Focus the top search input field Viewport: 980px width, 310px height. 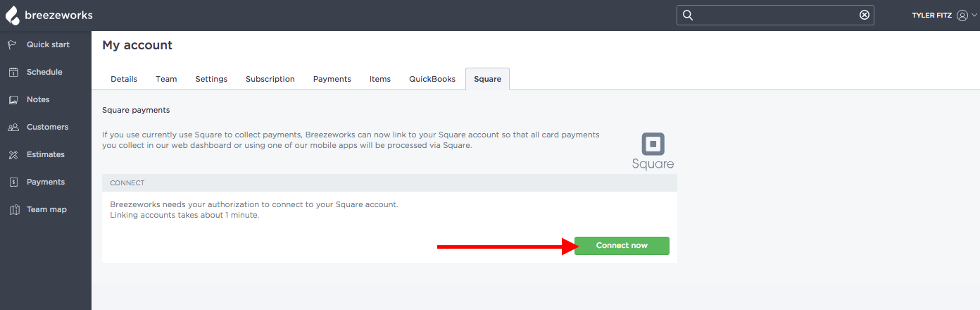click(775, 15)
